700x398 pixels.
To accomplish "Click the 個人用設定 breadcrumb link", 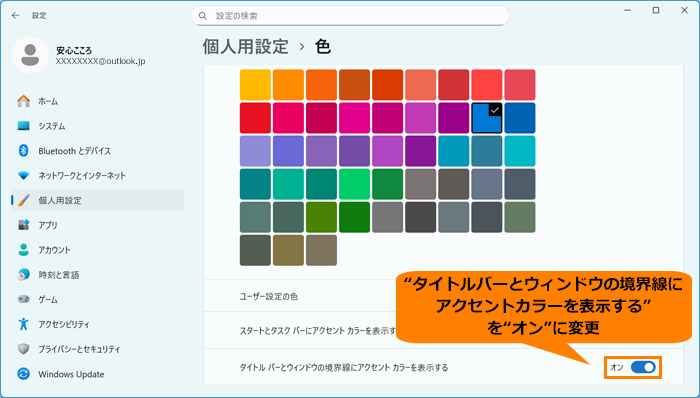I will click(x=246, y=46).
